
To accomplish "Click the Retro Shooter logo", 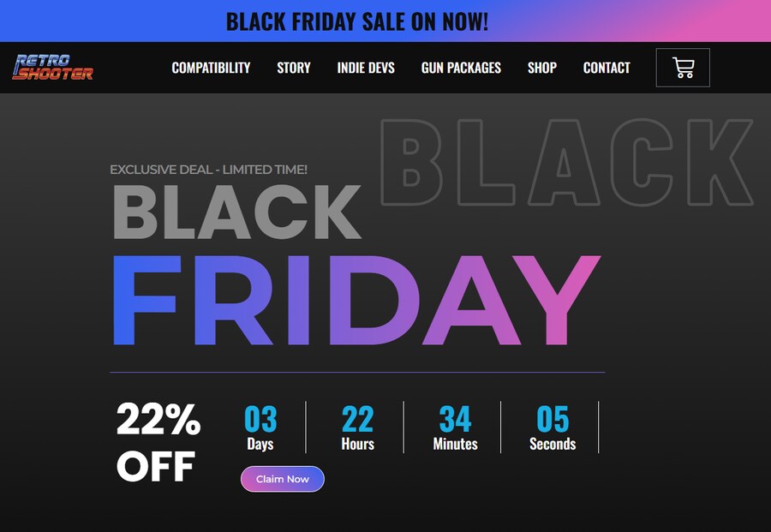I will [x=53, y=68].
